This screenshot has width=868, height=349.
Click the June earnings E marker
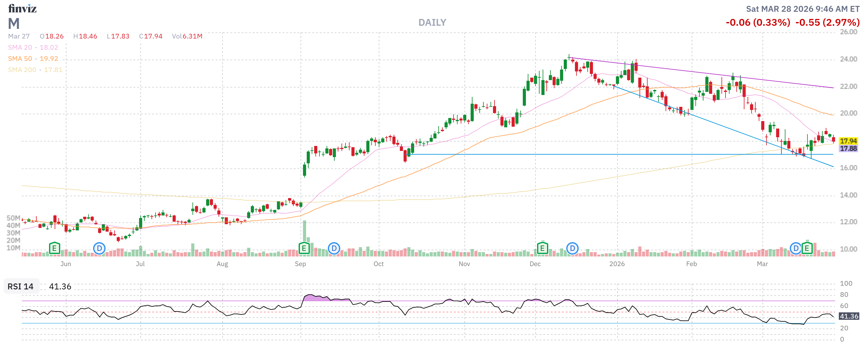coord(54,249)
